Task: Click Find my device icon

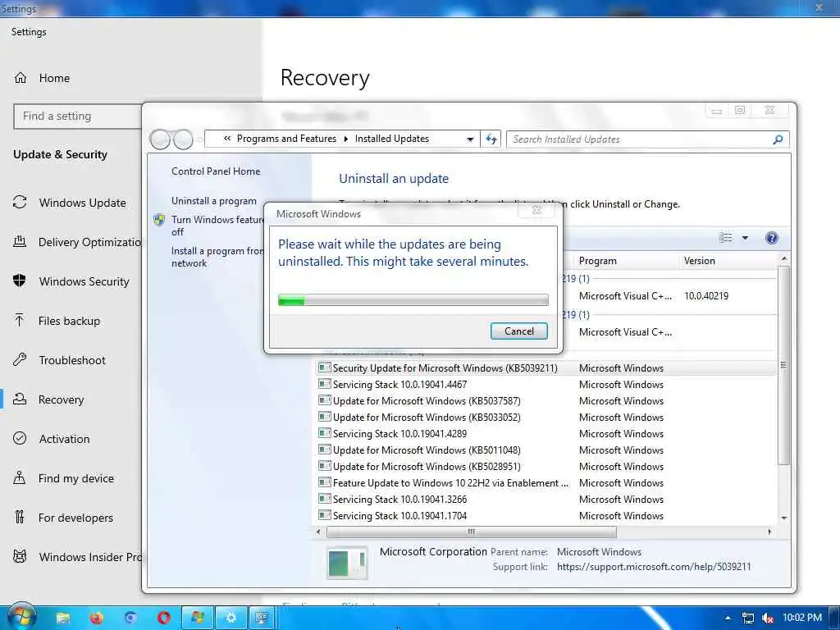Action: point(20,478)
